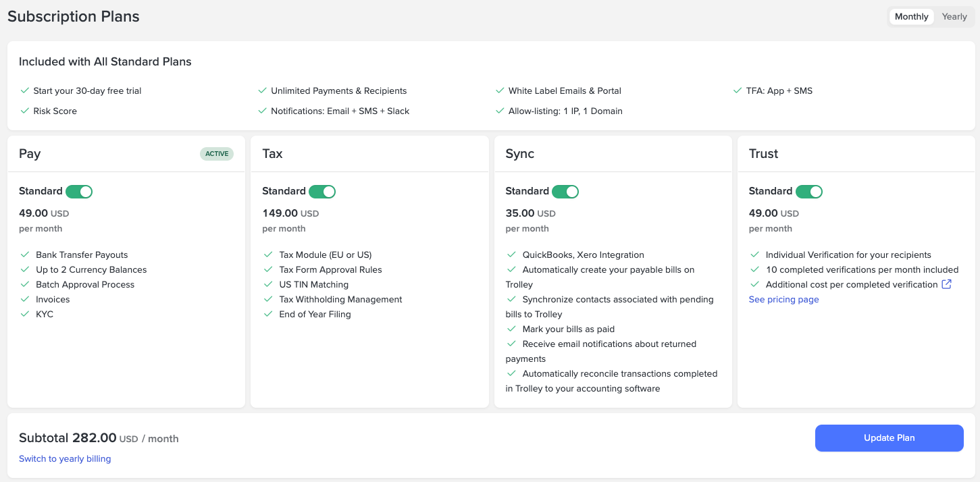Switch billing view to Yearly
This screenshot has width=980, height=482.
pyautogui.click(x=954, y=17)
